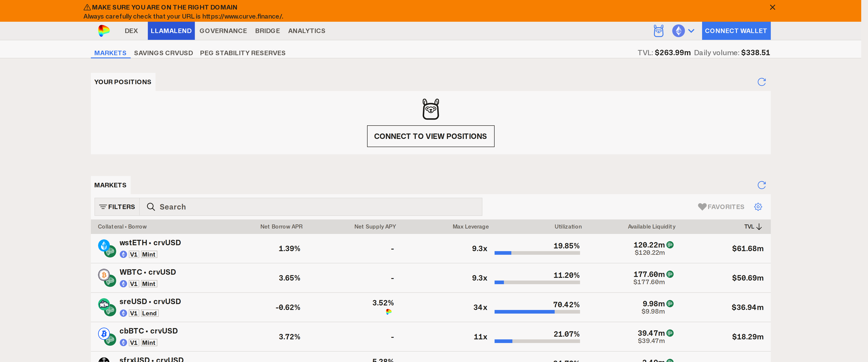Click the wstETH token pair icon

click(107, 248)
